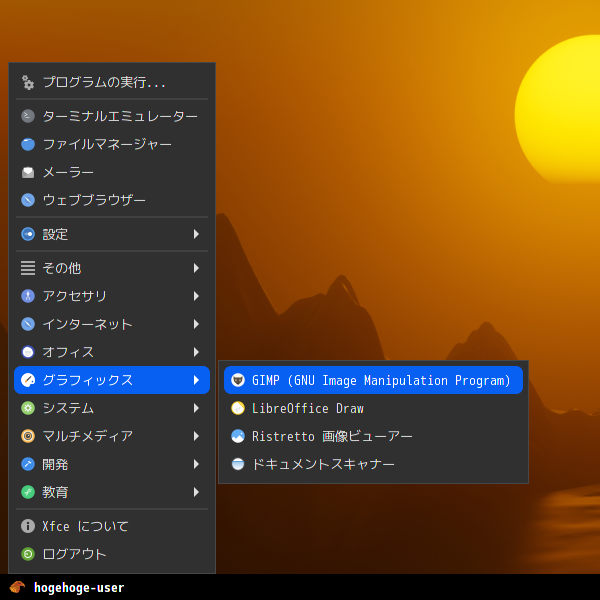Expand the オフィス submenu arrow
The image size is (600, 600).
pos(196,352)
